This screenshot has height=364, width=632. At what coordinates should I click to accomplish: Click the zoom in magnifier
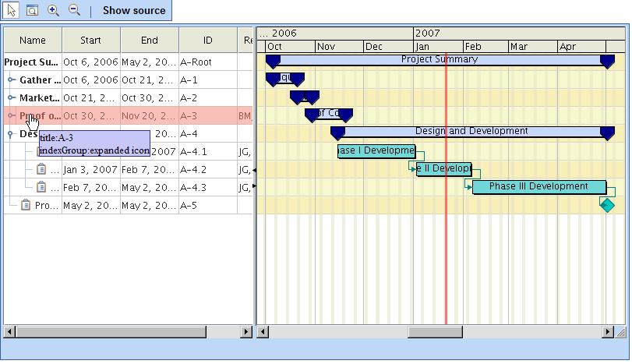tap(53, 10)
